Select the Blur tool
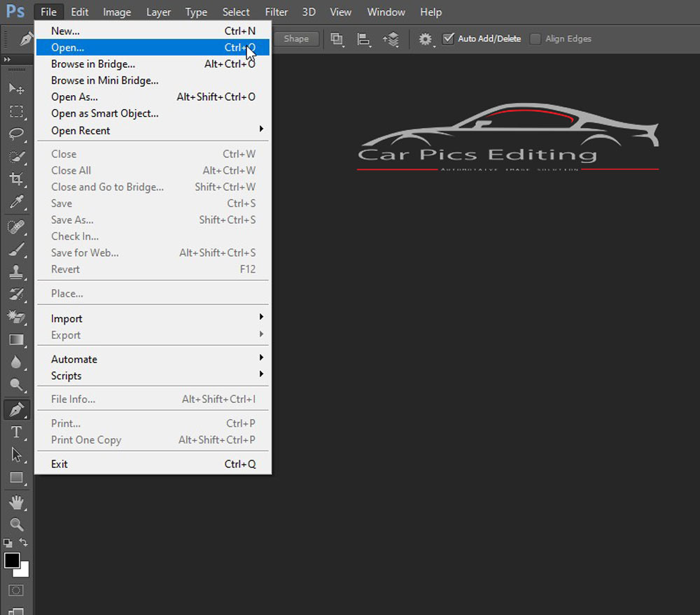 pos(17,362)
